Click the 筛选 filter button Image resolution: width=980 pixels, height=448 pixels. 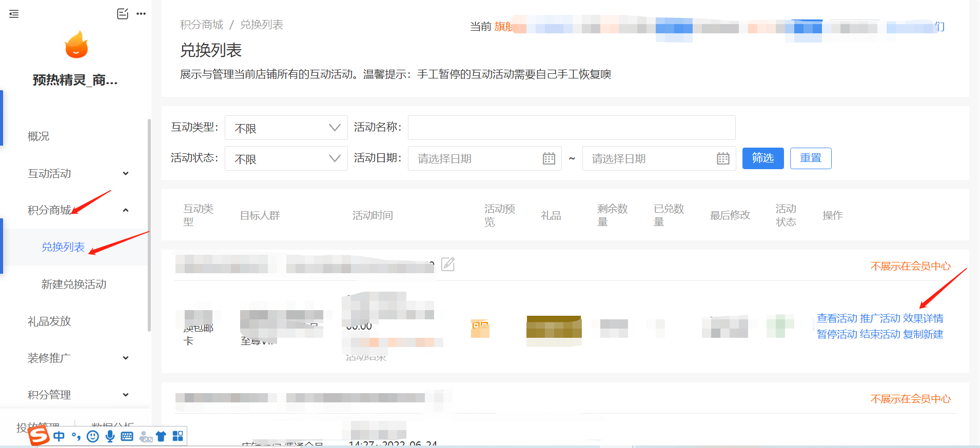pyautogui.click(x=763, y=158)
